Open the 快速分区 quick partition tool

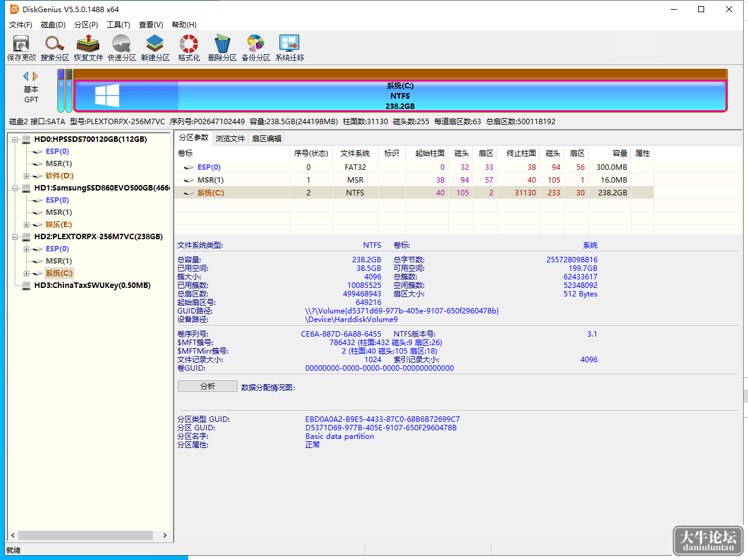point(122,48)
